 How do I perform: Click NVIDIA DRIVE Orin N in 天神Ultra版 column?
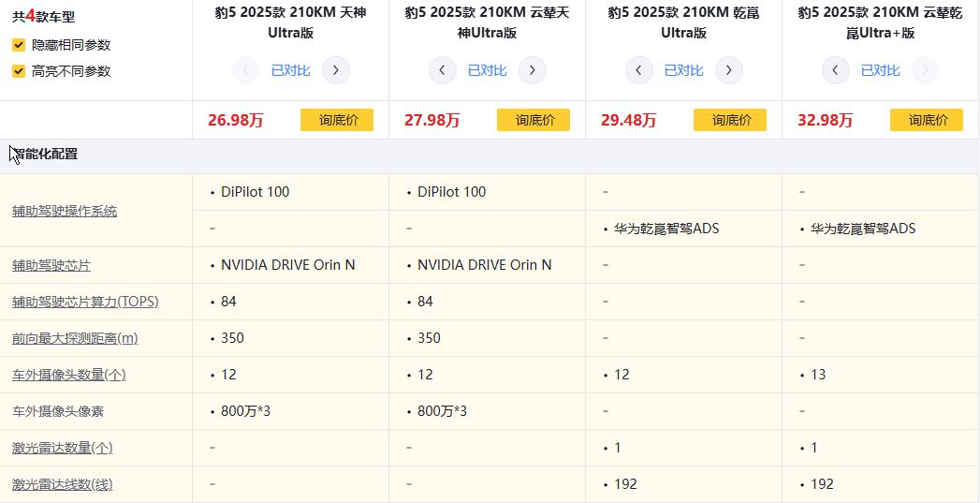coord(288,265)
